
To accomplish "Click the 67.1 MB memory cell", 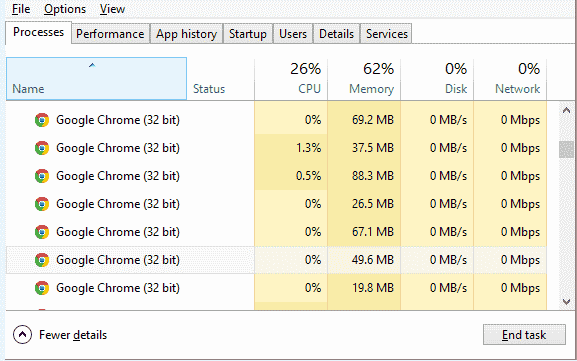I will coord(364,232).
